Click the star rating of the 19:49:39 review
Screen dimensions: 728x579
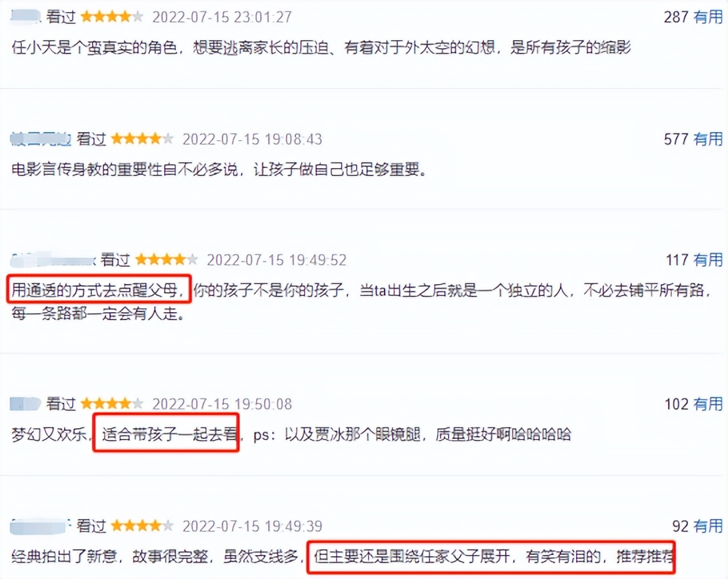(x=142, y=526)
